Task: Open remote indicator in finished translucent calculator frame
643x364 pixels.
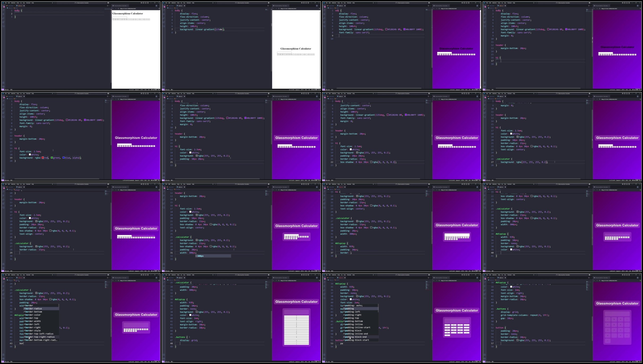Action: pos(484,361)
